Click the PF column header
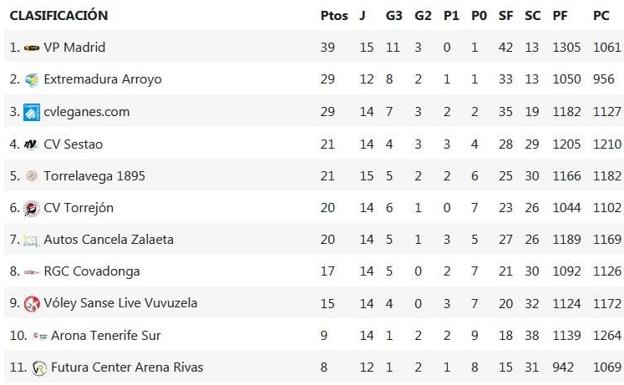The image size is (624, 385). tap(560, 16)
